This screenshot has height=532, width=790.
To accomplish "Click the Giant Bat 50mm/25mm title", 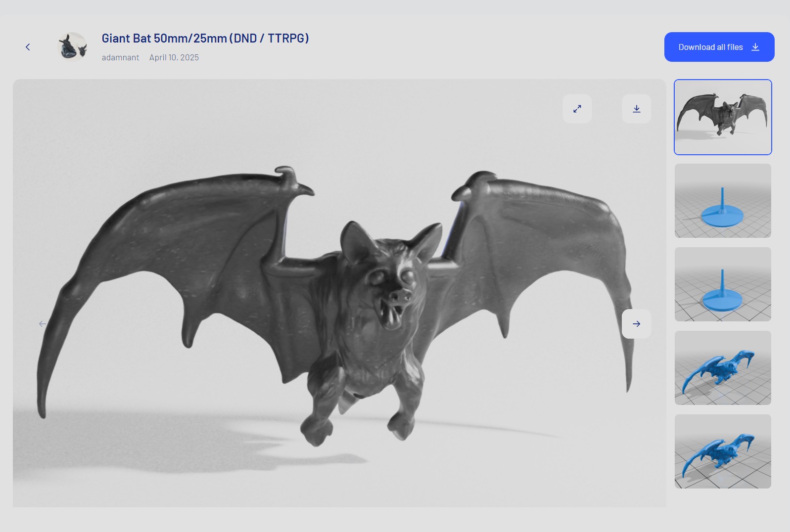I will coord(205,38).
